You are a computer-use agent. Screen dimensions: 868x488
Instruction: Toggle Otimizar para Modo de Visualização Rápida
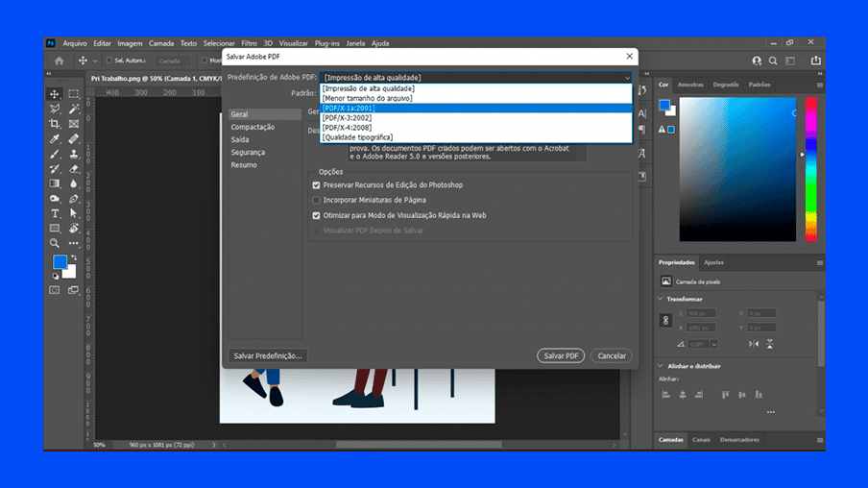pyautogui.click(x=317, y=215)
